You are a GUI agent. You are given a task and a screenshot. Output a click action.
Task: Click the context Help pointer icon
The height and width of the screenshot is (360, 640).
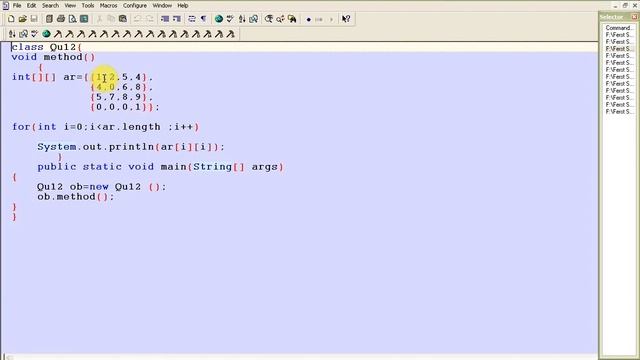346,19
